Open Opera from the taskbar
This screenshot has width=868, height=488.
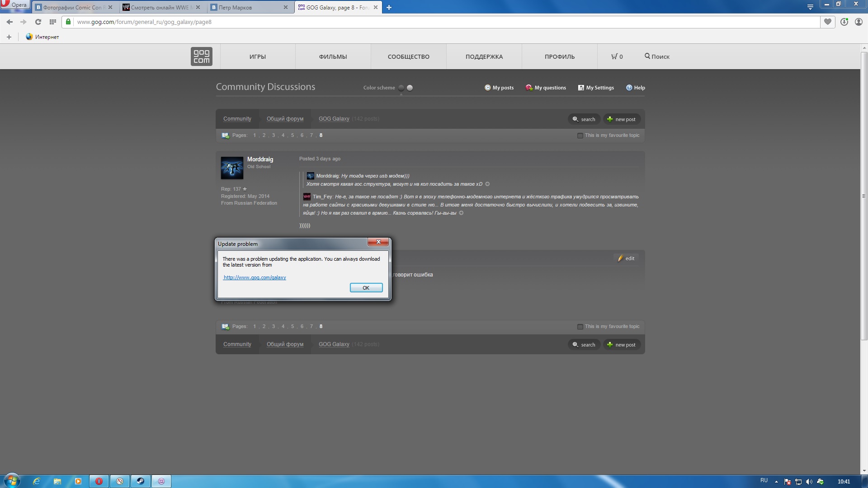click(99, 481)
